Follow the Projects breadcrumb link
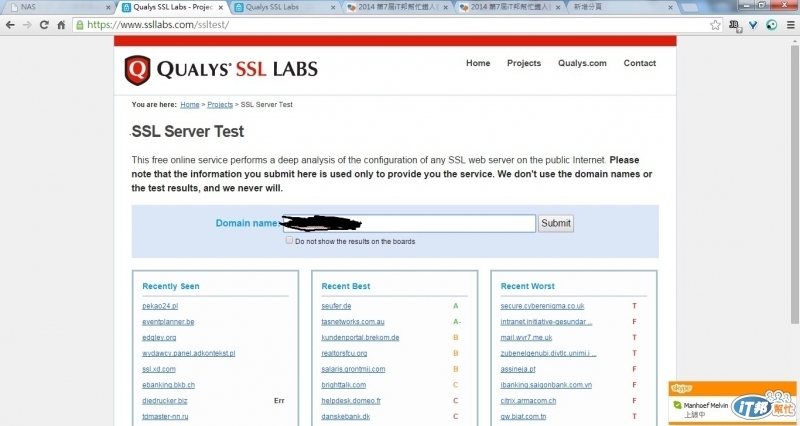Viewport: 800px width, 426px height. pos(220,105)
